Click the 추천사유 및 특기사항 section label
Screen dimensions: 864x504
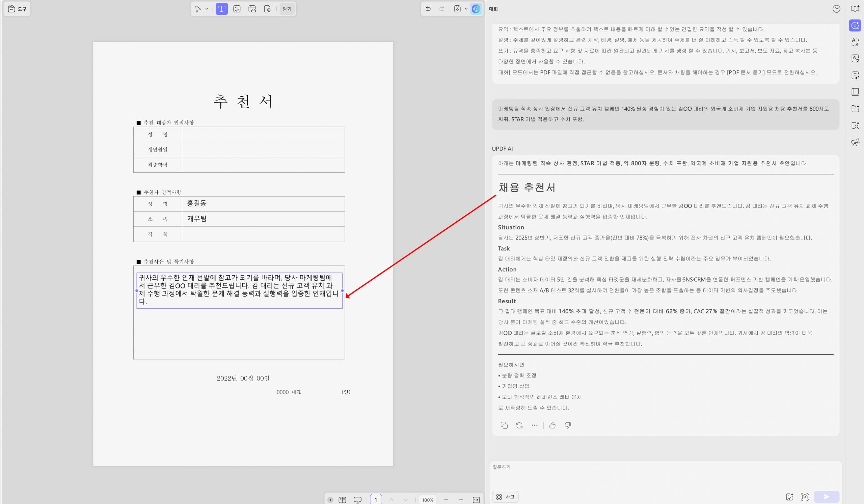pos(169,261)
